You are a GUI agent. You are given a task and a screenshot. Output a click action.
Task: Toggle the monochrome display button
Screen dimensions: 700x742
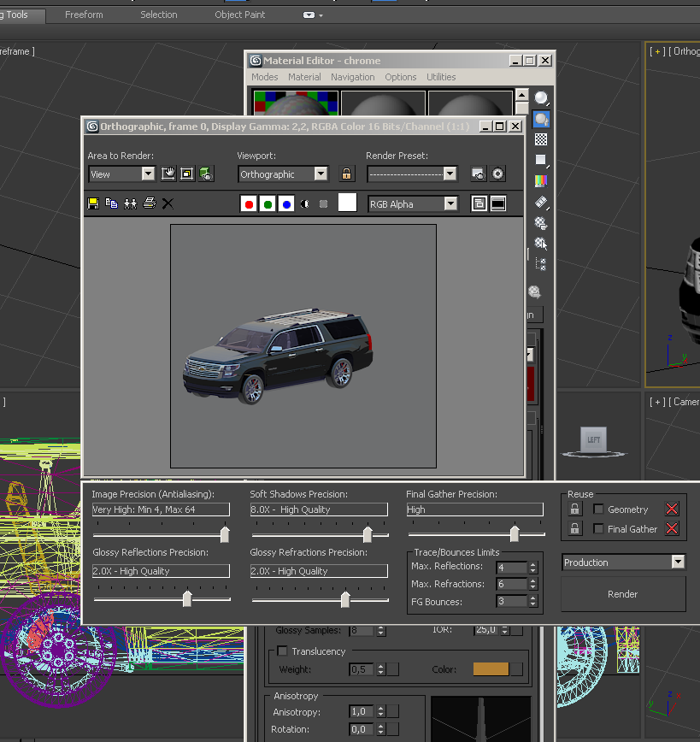coord(323,204)
